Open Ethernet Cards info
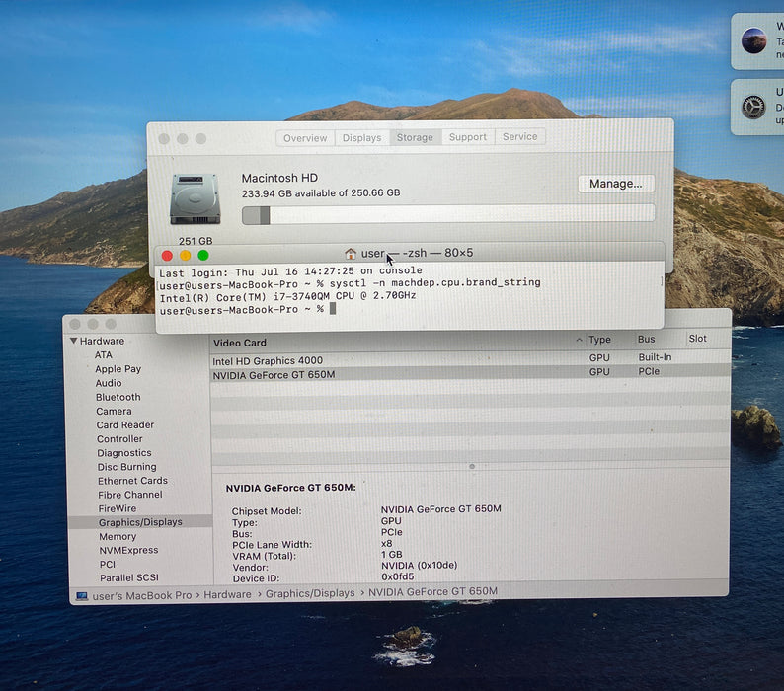Screen dimensions: 784x691 [132, 481]
